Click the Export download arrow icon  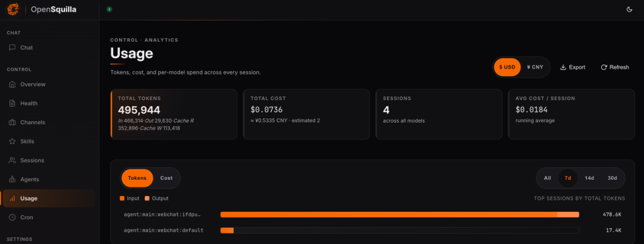coord(563,67)
